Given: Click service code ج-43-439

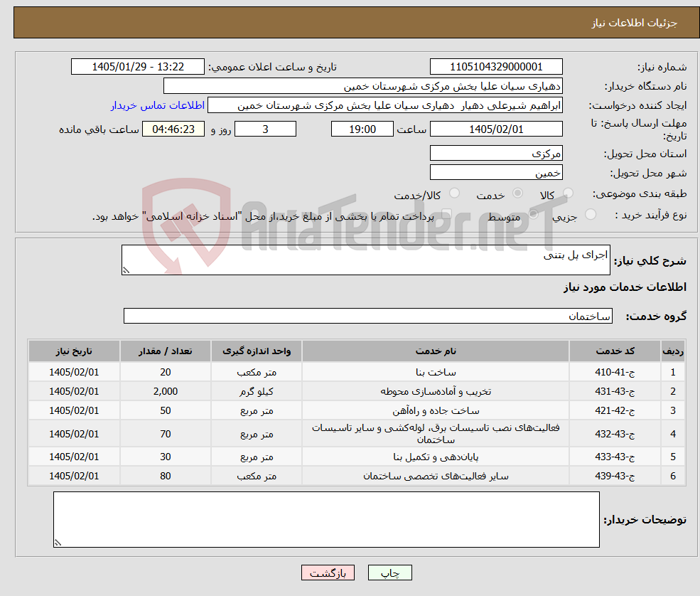Looking at the screenshot, I should [615, 477].
